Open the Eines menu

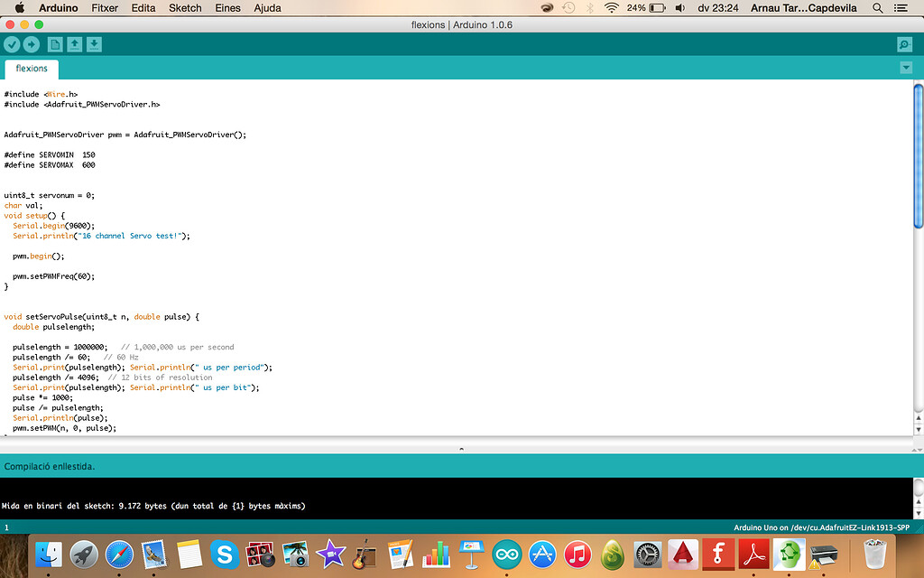coord(226,7)
